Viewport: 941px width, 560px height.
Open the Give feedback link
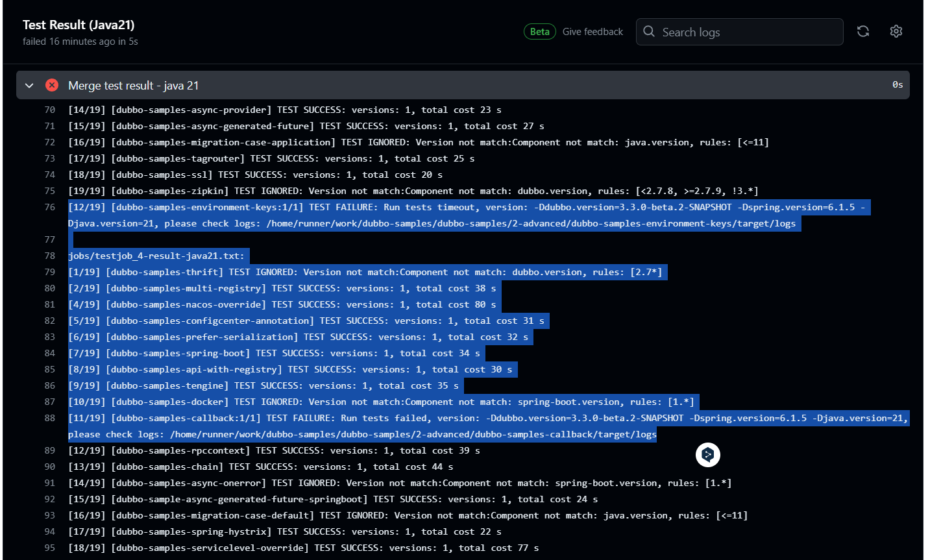click(x=593, y=32)
